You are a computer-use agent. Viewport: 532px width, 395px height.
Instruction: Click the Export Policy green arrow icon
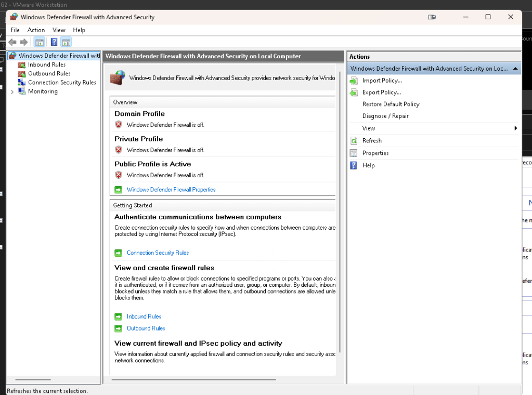pyautogui.click(x=354, y=93)
